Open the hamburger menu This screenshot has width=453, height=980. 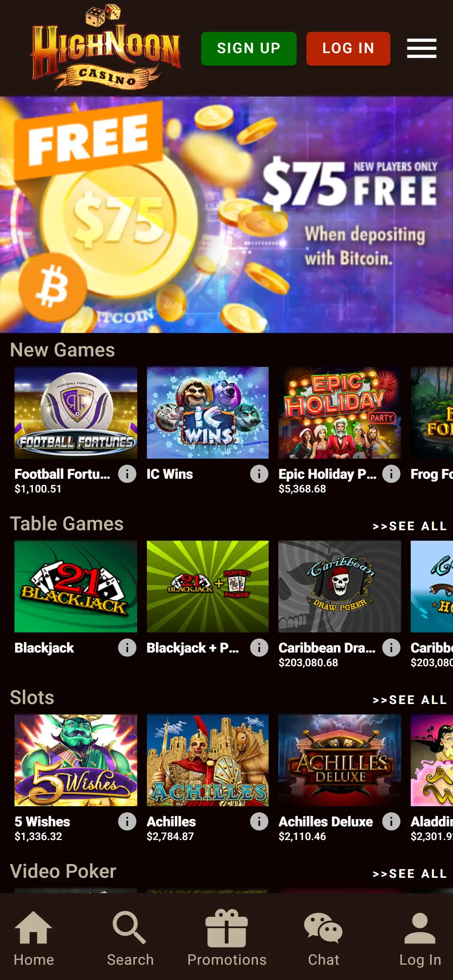[421, 48]
